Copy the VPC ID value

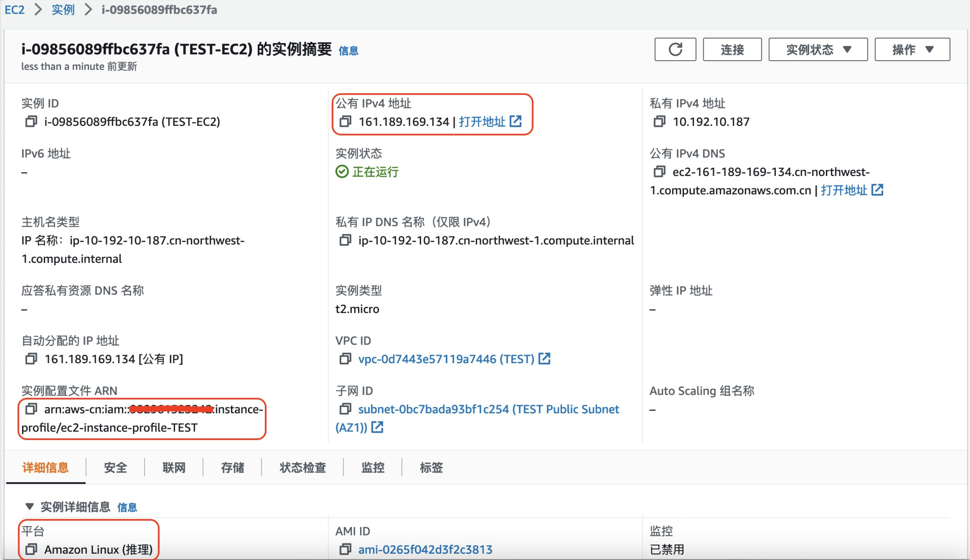click(x=345, y=358)
